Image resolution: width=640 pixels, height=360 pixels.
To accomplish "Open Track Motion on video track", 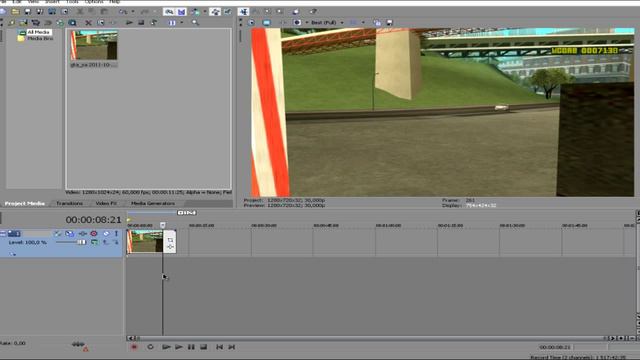I will click(70, 233).
